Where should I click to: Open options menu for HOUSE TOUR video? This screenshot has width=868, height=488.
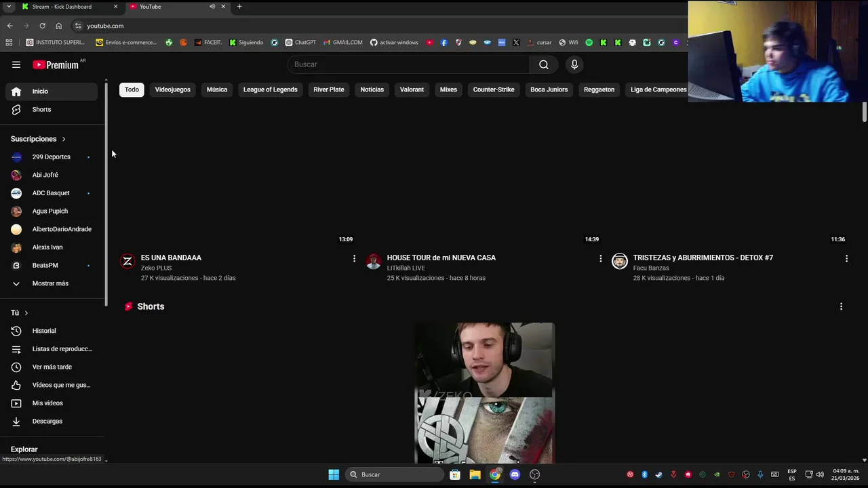pyautogui.click(x=600, y=258)
